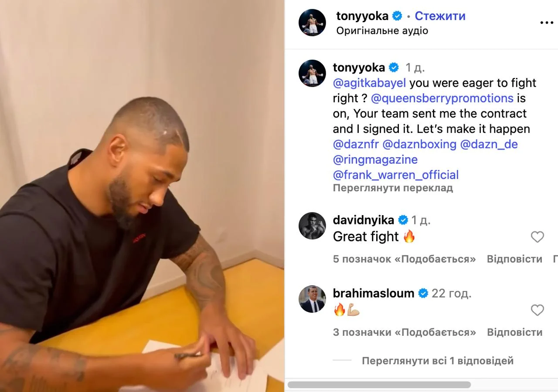Like brahimasloum's fire emoji comment
Screen dimensions: 558x392
(538, 310)
